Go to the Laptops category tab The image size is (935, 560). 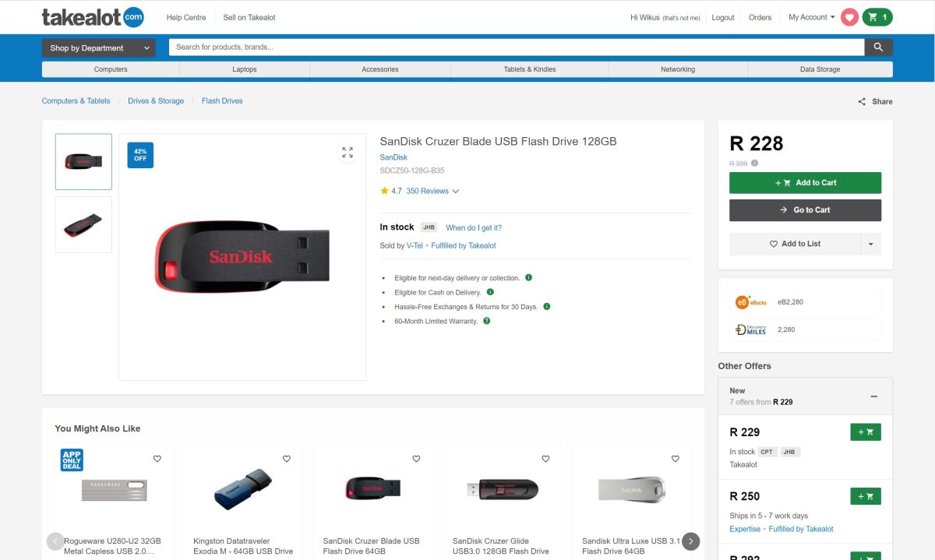tap(244, 69)
